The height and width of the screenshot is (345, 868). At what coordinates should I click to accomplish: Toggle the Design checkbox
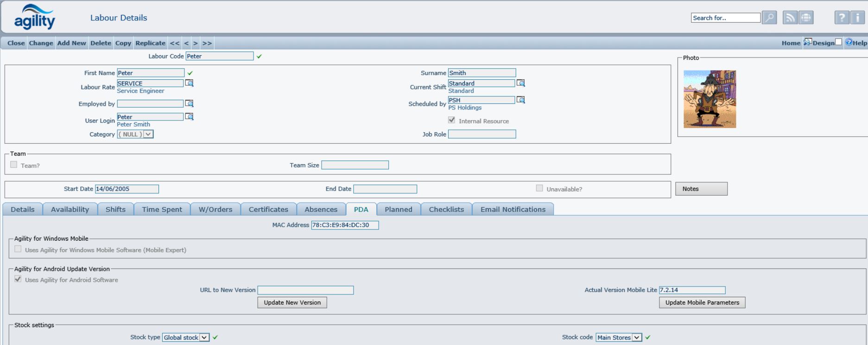tap(838, 43)
